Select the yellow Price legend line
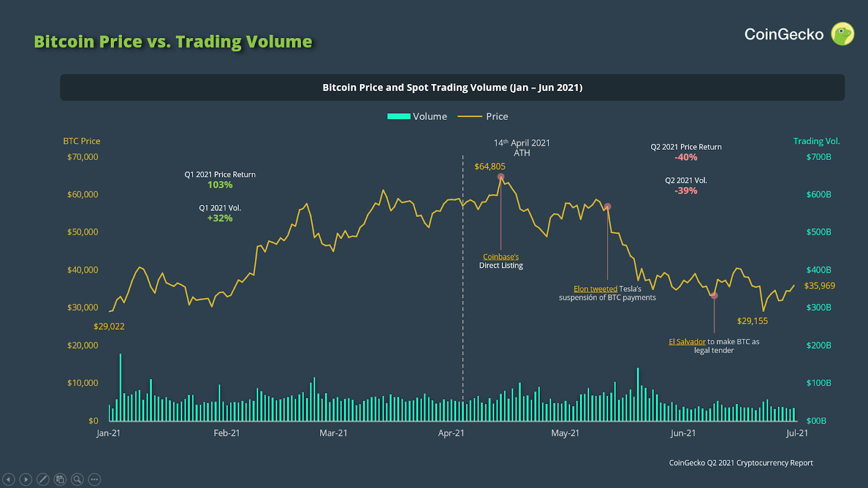Image resolution: width=868 pixels, height=488 pixels. pyautogui.click(x=470, y=117)
